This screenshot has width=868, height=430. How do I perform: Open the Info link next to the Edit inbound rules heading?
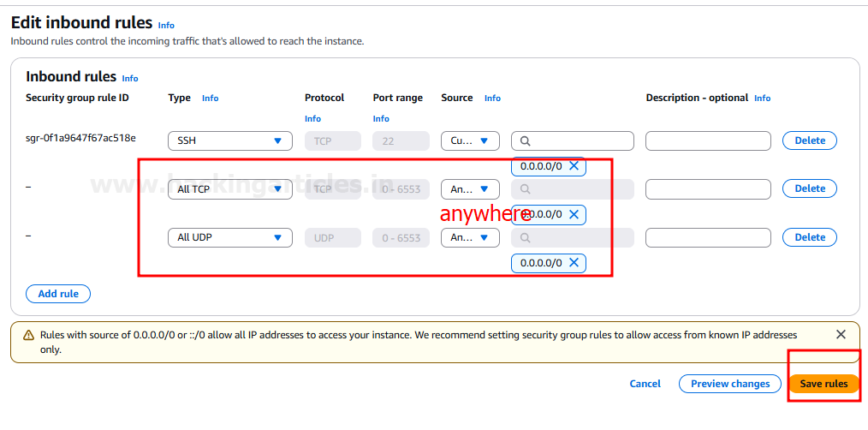(166, 26)
